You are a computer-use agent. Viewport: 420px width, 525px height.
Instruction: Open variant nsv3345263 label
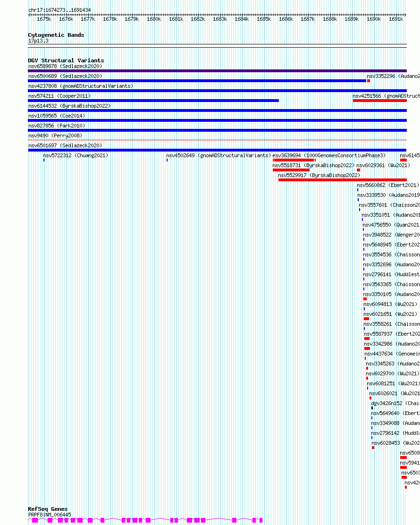[393, 364]
